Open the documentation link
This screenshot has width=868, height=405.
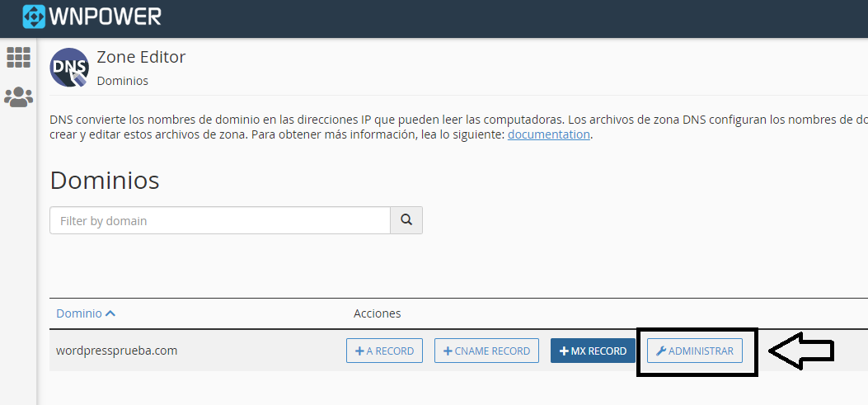(x=548, y=134)
